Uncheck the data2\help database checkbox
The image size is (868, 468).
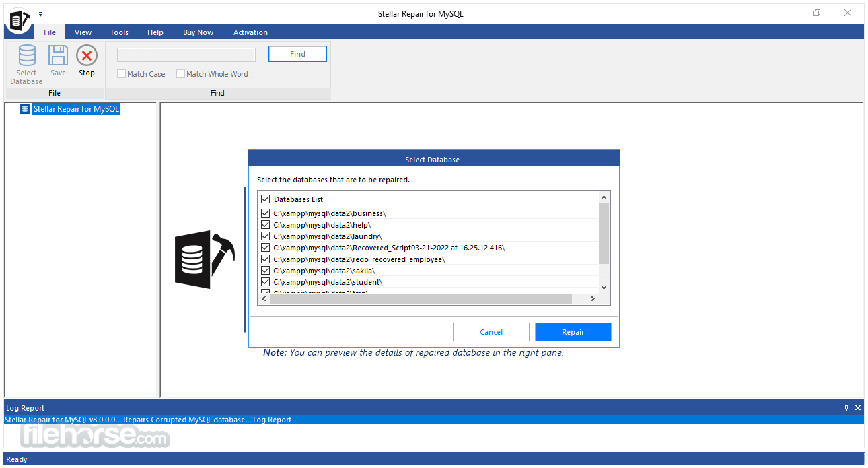click(x=265, y=225)
